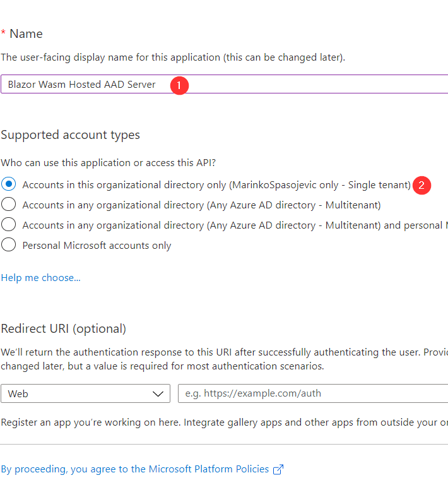
Task: Choose the Personal Microsoft accounts only radio button
Action: tap(9, 245)
